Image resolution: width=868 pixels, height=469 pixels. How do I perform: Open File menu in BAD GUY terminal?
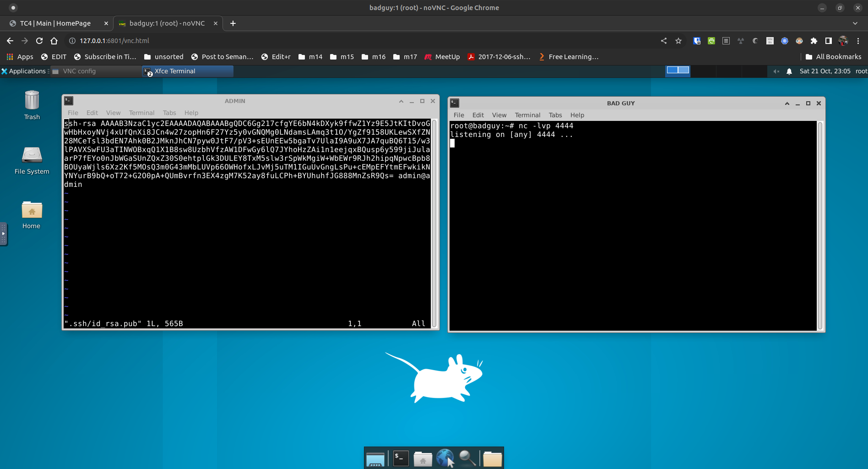(459, 115)
